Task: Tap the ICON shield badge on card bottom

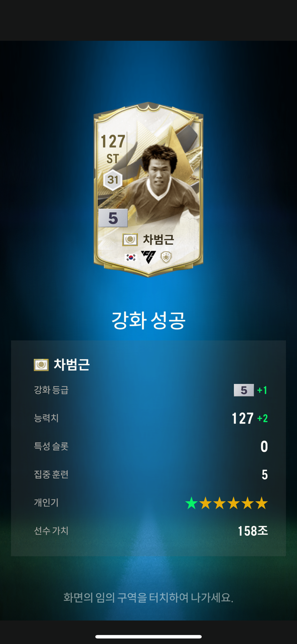Action: tap(166, 257)
